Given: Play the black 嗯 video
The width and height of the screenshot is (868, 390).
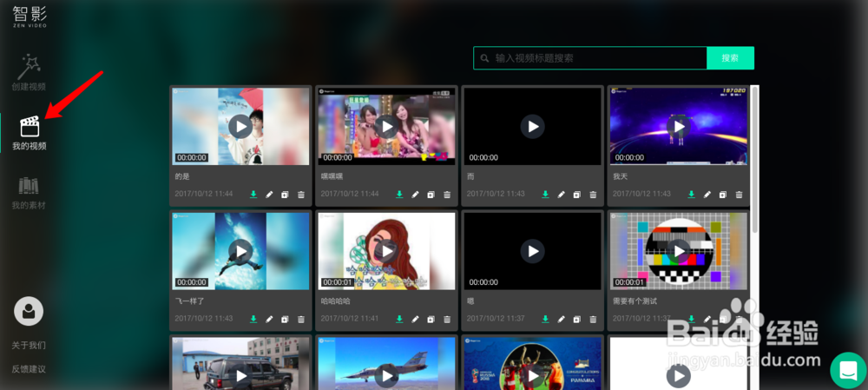Looking at the screenshot, I should [x=533, y=251].
